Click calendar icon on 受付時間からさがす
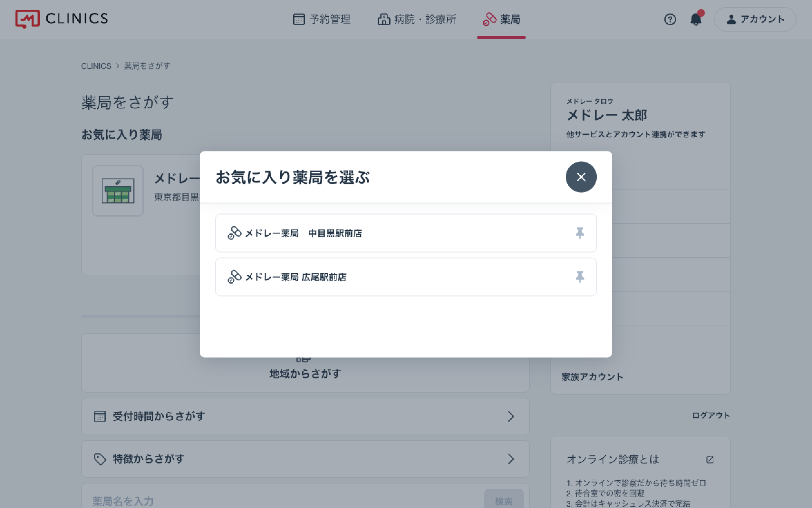Viewport: 812px width, 508px height. point(100,416)
